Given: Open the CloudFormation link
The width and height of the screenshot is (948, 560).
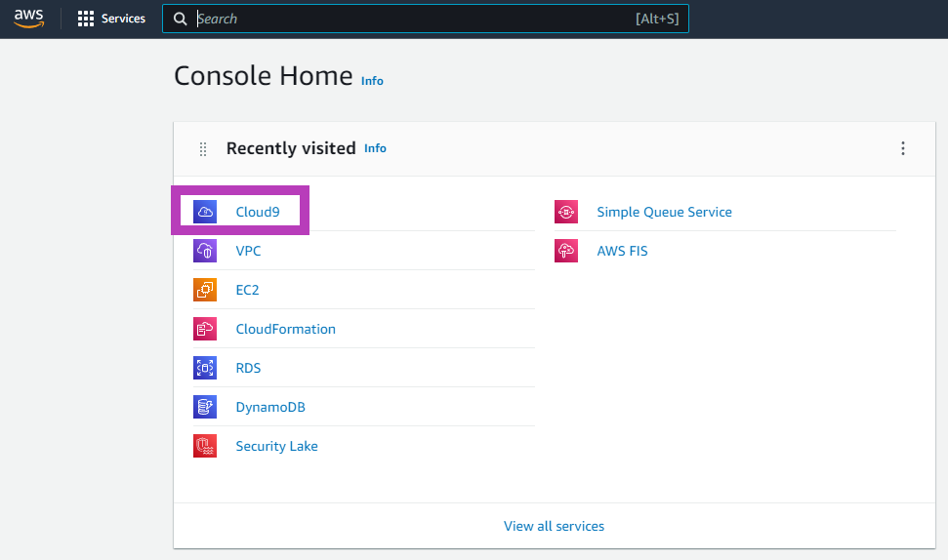Looking at the screenshot, I should click(285, 329).
